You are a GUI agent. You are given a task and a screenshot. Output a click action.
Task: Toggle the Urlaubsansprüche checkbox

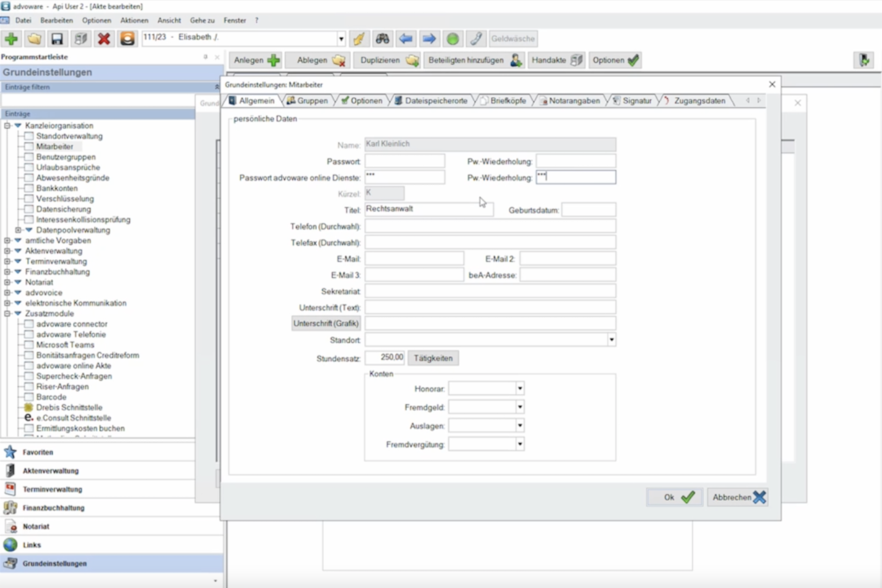29,167
